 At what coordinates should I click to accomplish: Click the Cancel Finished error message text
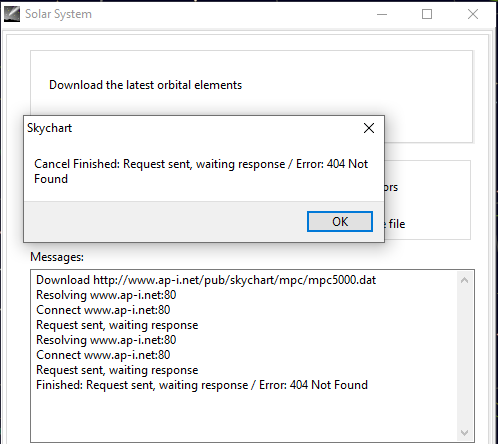[x=201, y=171]
